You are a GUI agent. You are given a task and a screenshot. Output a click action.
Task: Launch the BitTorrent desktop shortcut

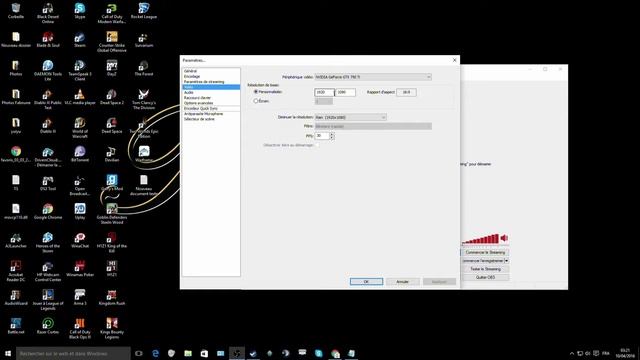80,154
